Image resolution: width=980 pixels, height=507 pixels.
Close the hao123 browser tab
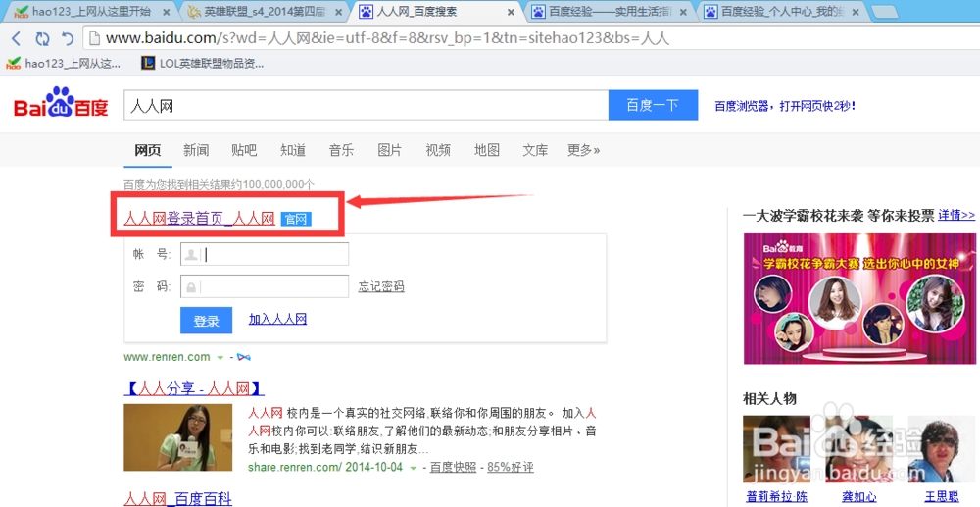pyautogui.click(x=167, y=12)
